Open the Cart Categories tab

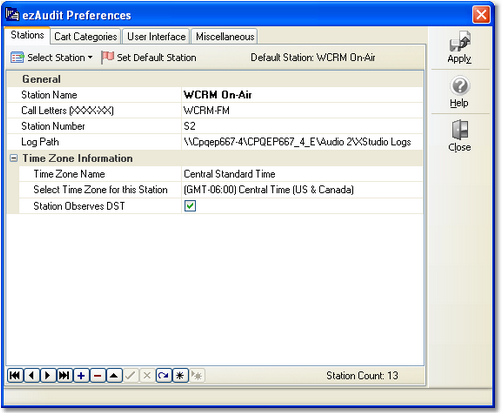[x=86, y=36]
